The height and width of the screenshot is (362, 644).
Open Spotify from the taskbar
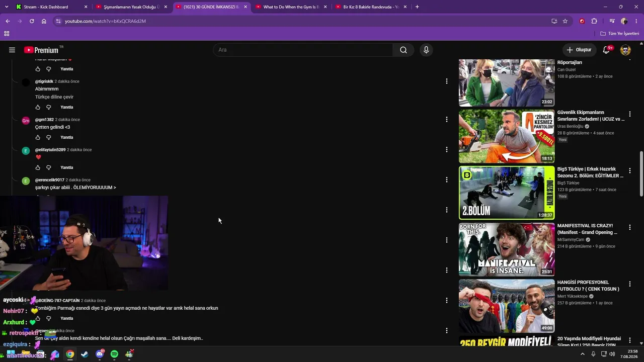tap(114, 354)
